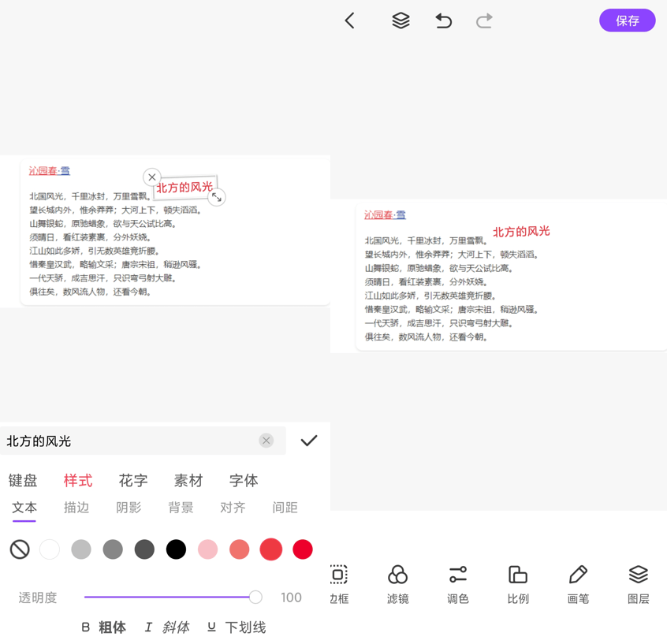Redo the last undone edit
Viewport: 667px width, 644px height.
tap(484, 20)
